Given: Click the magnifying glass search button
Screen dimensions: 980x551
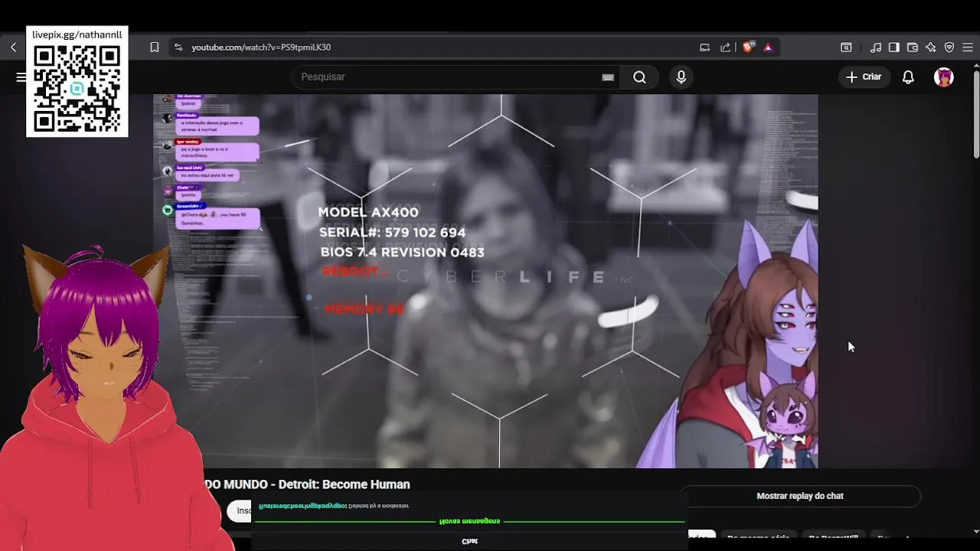Looking at the screenshot, I should coord(639,77).
